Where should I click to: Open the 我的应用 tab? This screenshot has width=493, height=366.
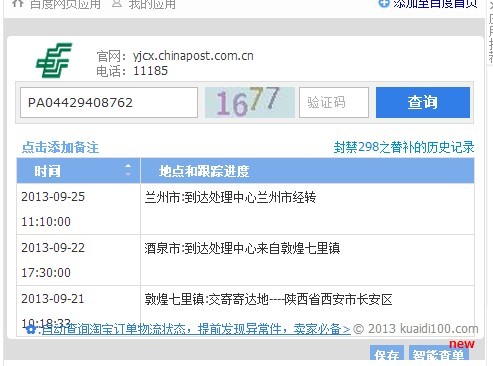[152, 4]
